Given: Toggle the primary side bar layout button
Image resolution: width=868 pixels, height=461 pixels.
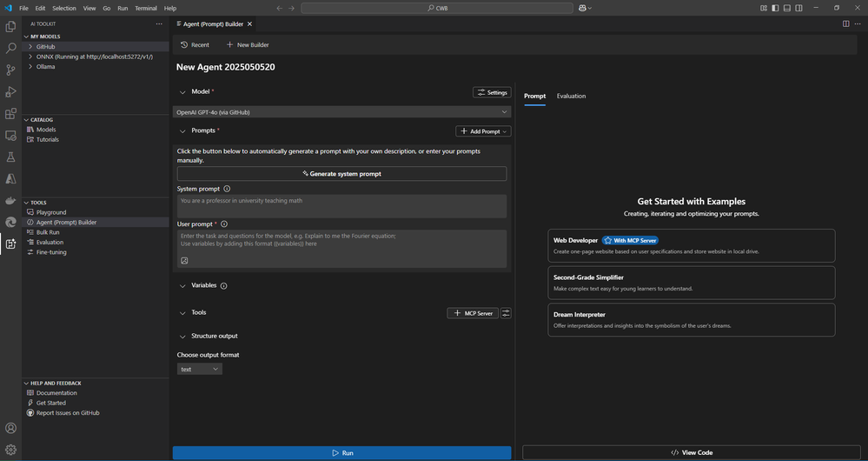Looking at the screenshot, I should (x=775, y=8).
